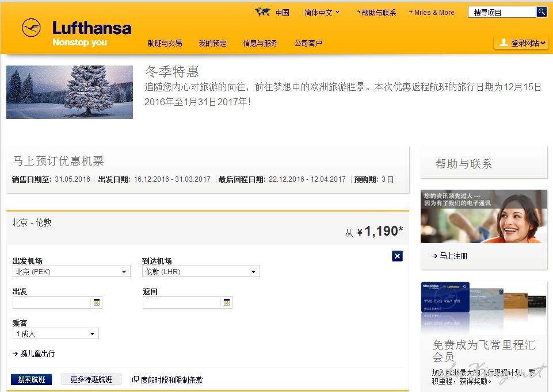Click the Lufthansa crane logo icon
The image size is (553, 392).
pos(31,28)
